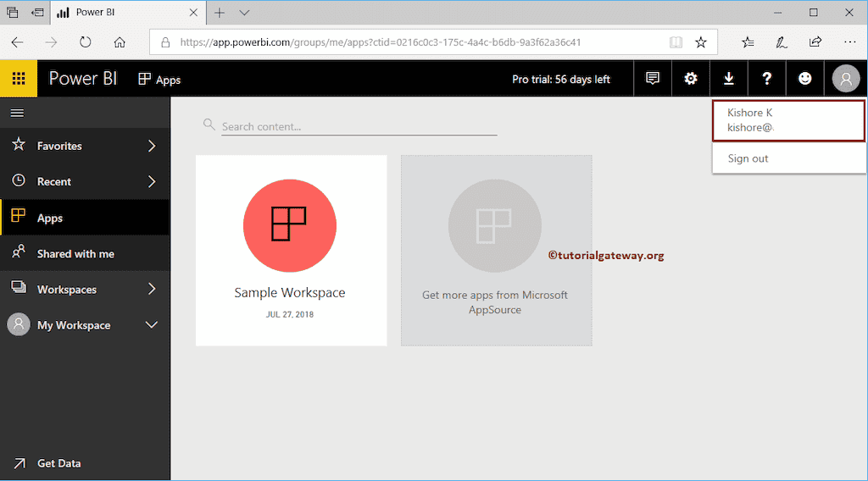Click the search magnifier icon

click(209, 124)
